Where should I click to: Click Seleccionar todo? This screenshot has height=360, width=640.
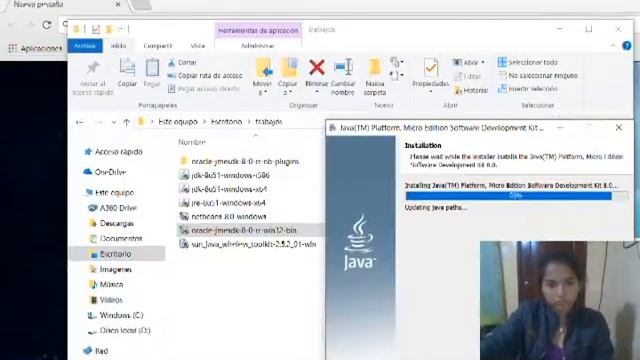click(527, 62)
